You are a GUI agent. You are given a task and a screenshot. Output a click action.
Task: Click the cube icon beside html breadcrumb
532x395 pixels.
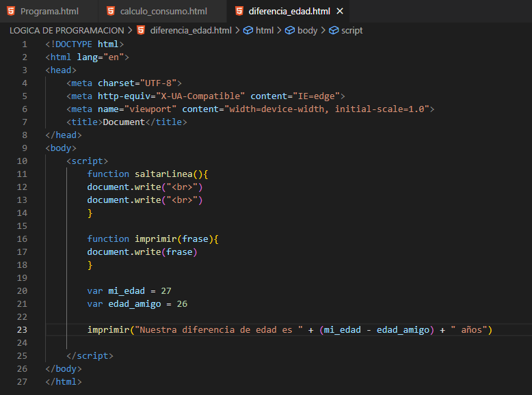pos(248,31)
